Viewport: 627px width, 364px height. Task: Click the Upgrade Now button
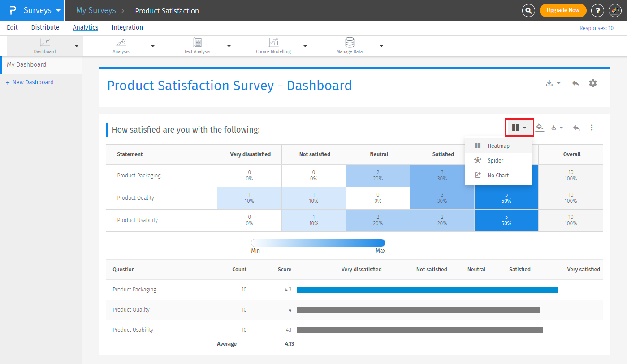click(x=563, y=10)
